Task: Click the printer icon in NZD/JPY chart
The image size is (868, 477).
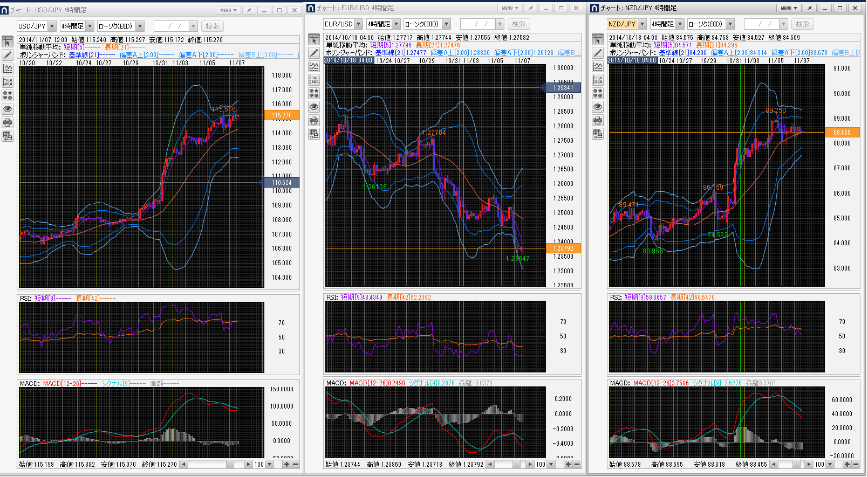Action: [x=598, y=120]
